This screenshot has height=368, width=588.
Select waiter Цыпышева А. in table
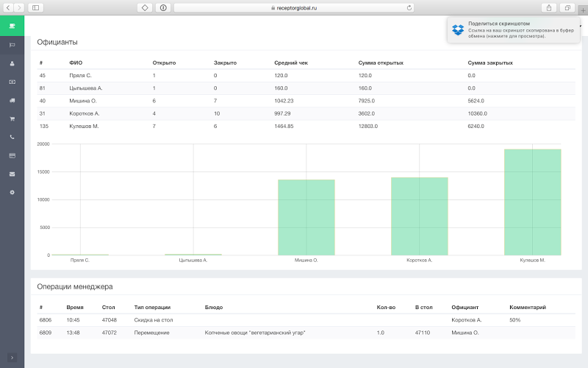85,88
